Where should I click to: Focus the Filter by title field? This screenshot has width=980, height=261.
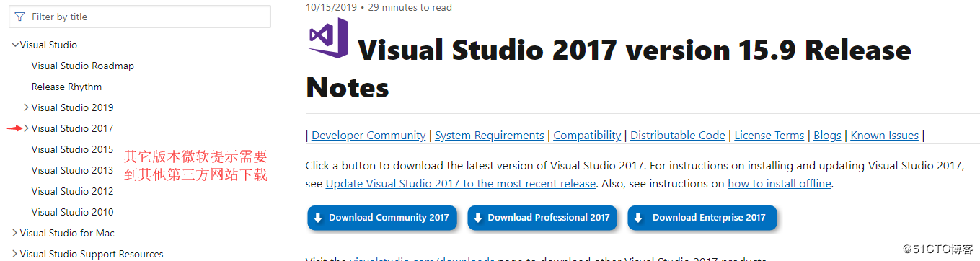coord(138,17)
